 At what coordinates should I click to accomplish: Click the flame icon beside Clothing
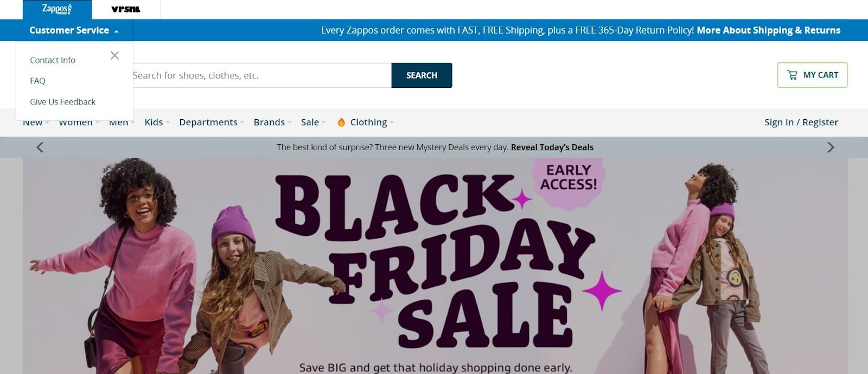coord(341,122)
